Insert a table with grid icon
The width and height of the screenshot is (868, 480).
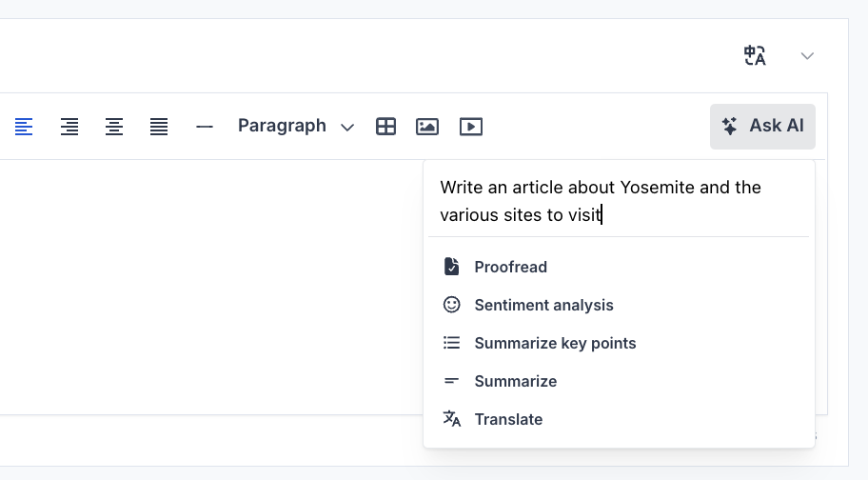click(x=385, y=127)
